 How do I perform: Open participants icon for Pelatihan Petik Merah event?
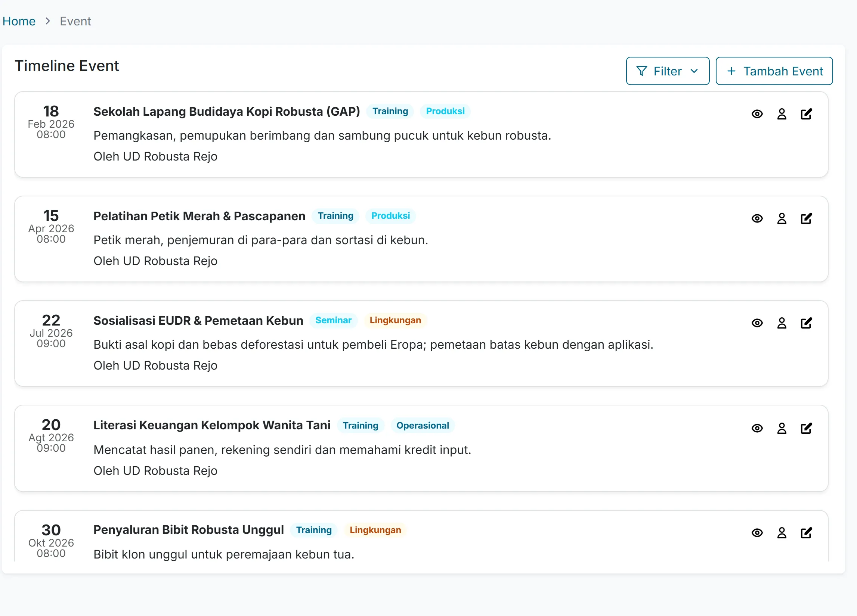pos(782,218)
